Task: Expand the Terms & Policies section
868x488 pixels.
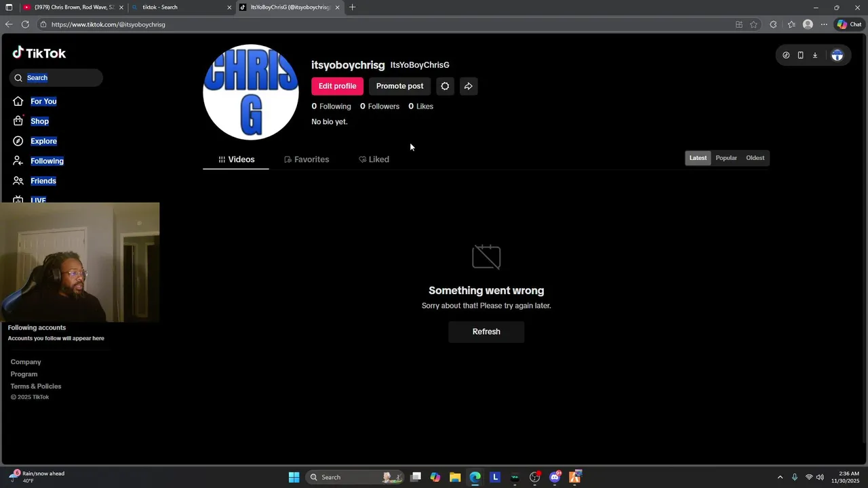Action: 36,386
